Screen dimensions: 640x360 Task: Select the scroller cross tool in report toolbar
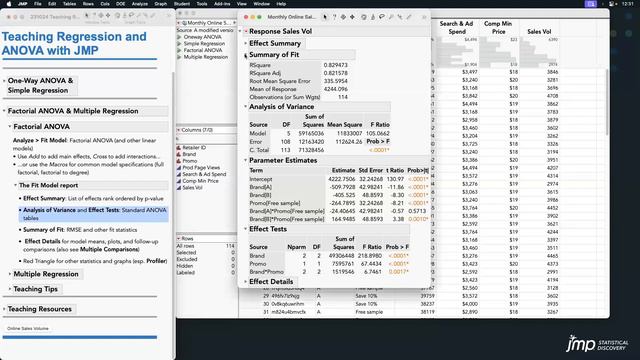352,17
